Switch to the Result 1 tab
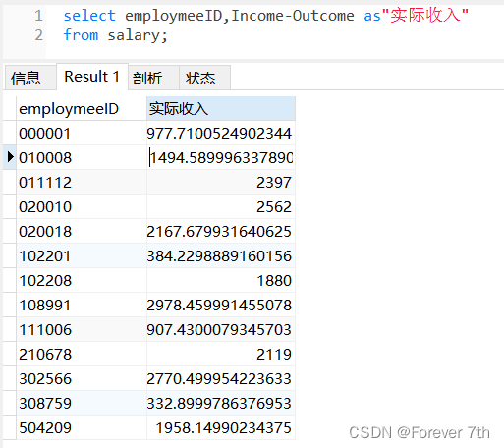 click(92, 77)
